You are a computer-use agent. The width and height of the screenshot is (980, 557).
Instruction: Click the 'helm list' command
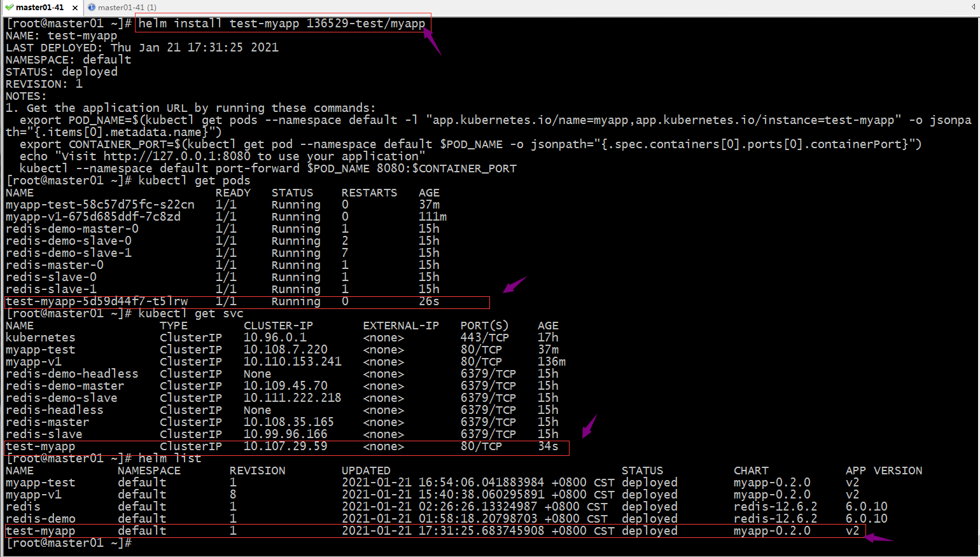pos(170,458)
